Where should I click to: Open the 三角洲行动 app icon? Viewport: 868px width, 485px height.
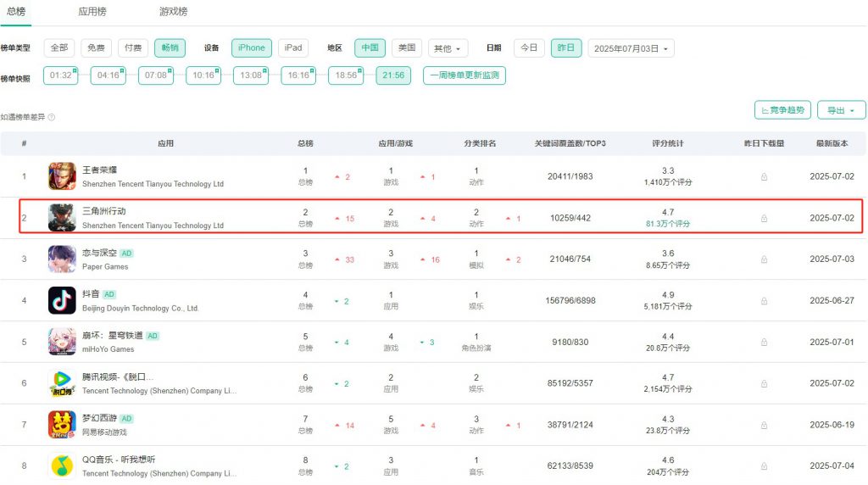[62, 218]
